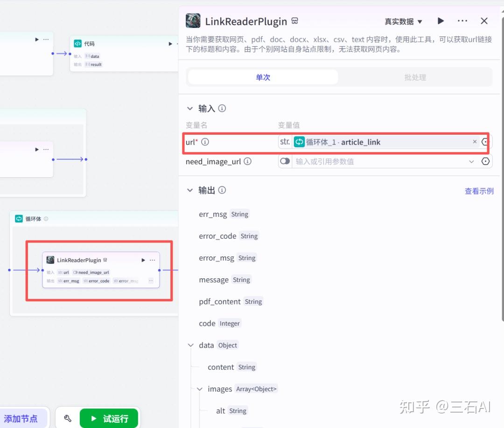Toggle the need_image_url switch
This screenshot has width=504, height=428.
284,161
